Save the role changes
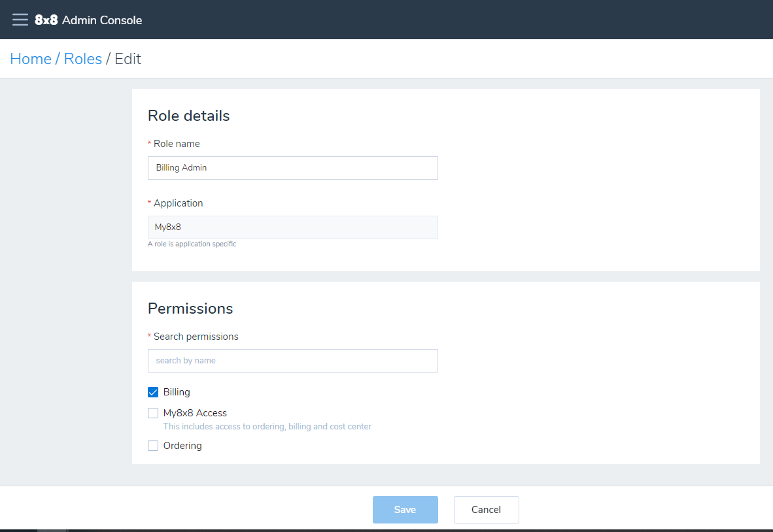The image size is (773, 532). pos(405,509)
